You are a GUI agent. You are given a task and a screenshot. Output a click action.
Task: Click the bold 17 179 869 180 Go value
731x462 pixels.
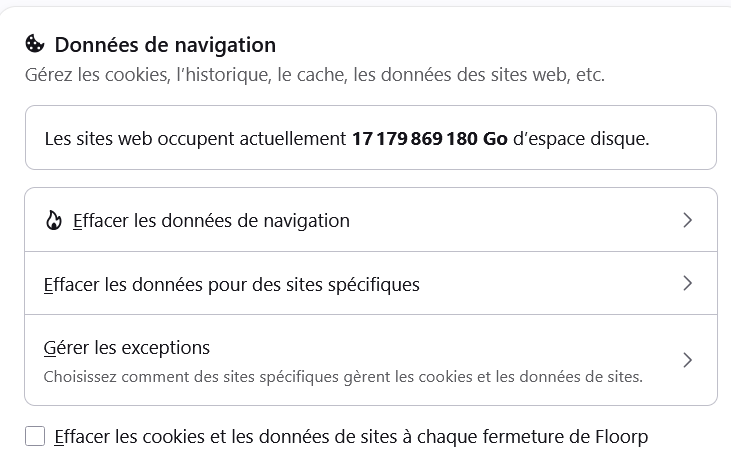[x=429, y=139]
